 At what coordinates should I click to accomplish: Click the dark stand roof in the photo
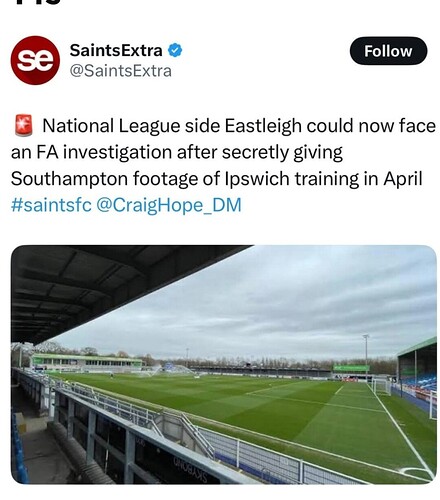(110, 287)
